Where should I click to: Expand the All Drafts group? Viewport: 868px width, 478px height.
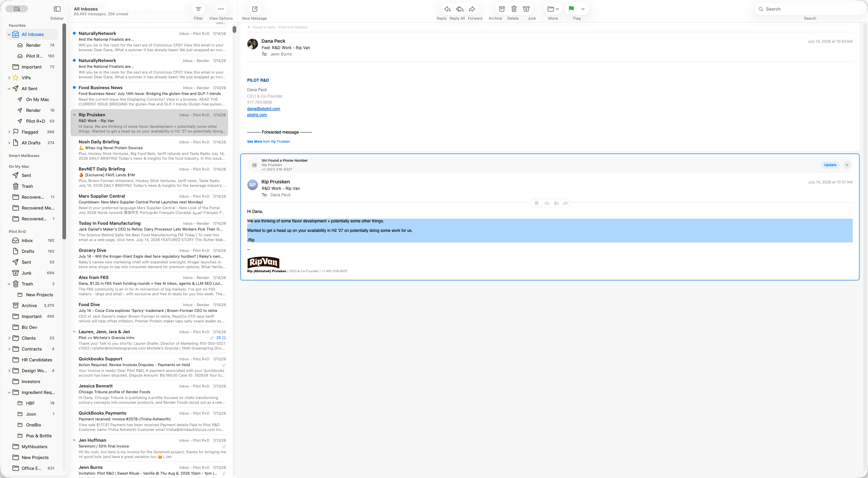tap(9, 143)
